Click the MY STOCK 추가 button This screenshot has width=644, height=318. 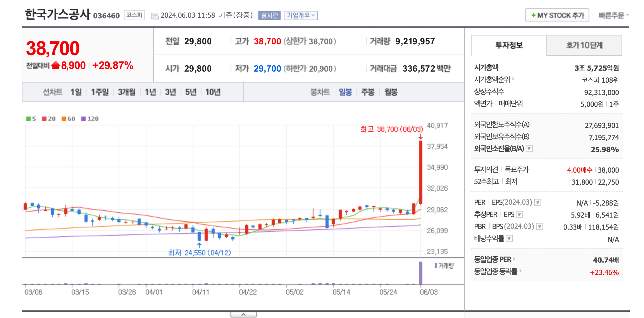pyautogui.click(x=557, y=15)
